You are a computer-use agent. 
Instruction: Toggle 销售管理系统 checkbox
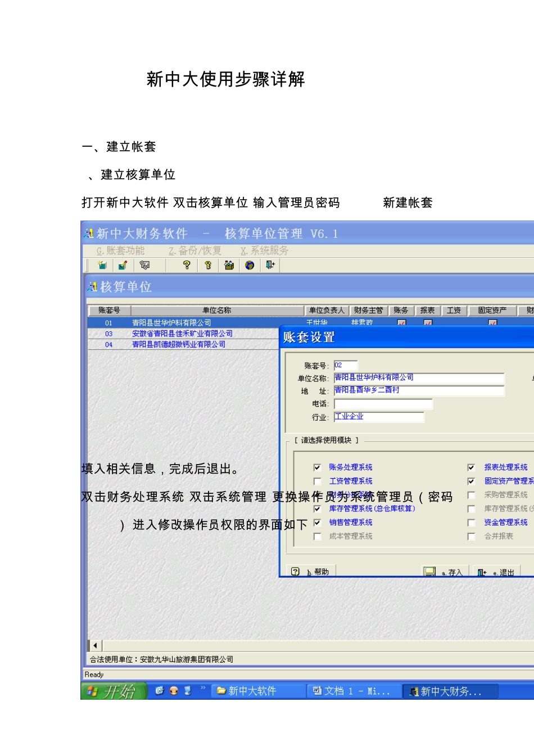point(317,523)
